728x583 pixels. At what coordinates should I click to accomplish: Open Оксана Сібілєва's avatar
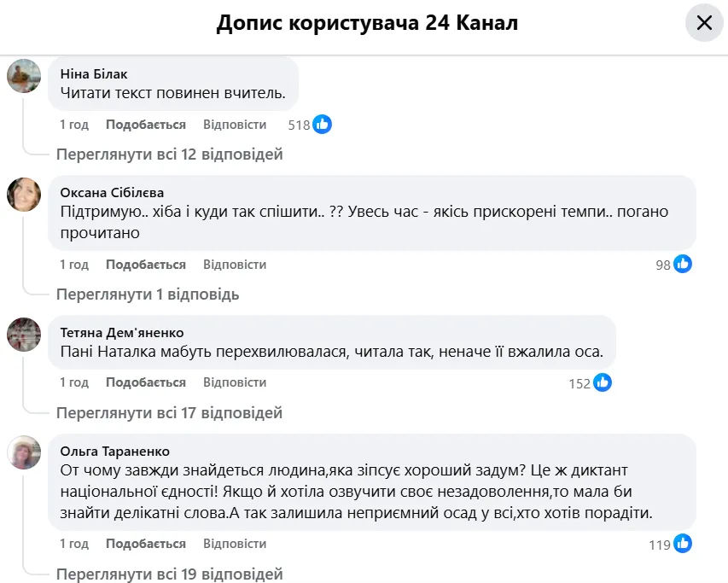click(x=24, y=194)
